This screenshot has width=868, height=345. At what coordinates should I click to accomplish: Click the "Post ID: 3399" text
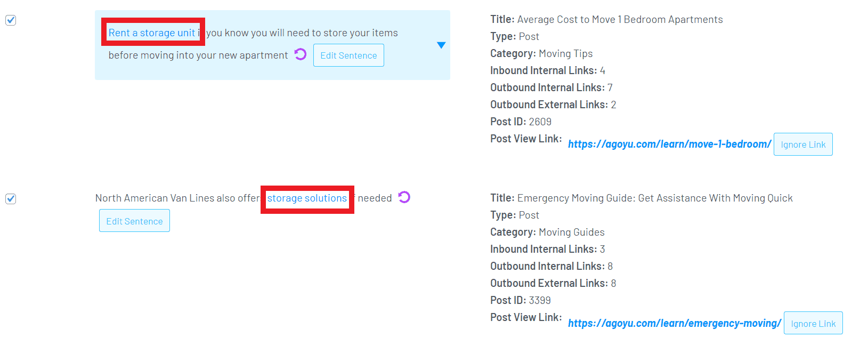520,300
